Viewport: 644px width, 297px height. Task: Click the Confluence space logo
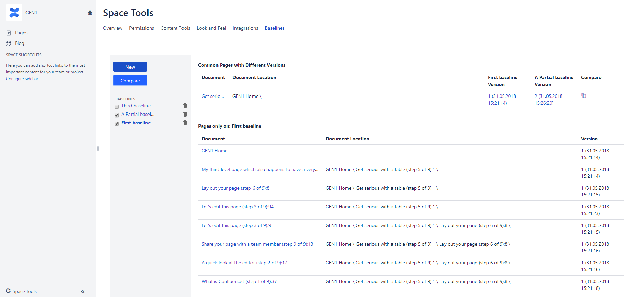click(x=14, y=13)
